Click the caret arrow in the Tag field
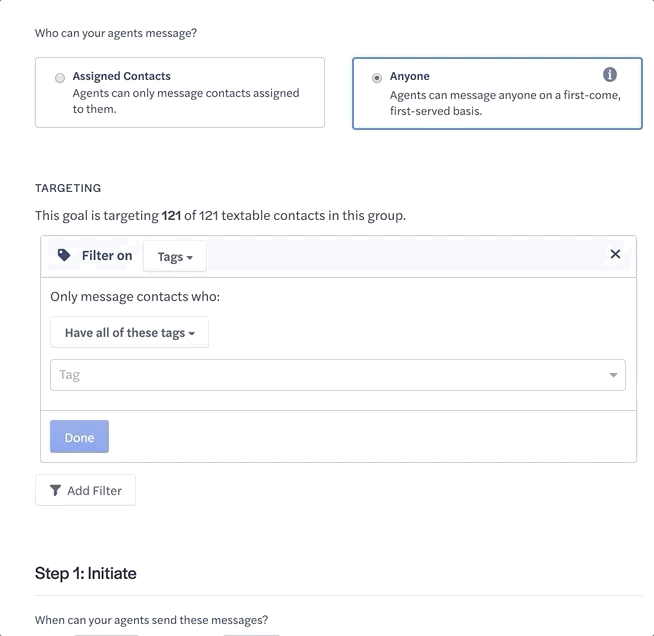 (x=613, y=375)
